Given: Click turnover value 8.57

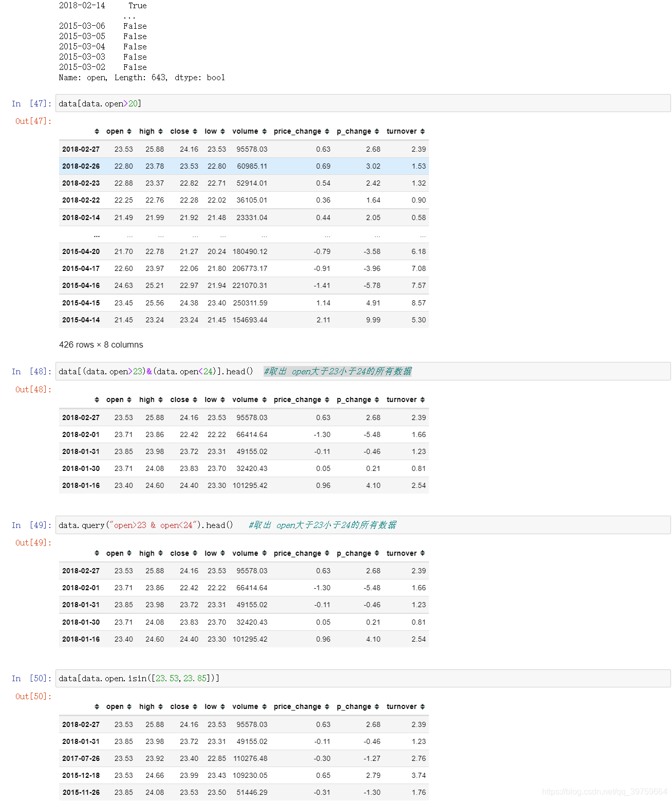Looking at the screenshot, I should [x=419, y=303].
